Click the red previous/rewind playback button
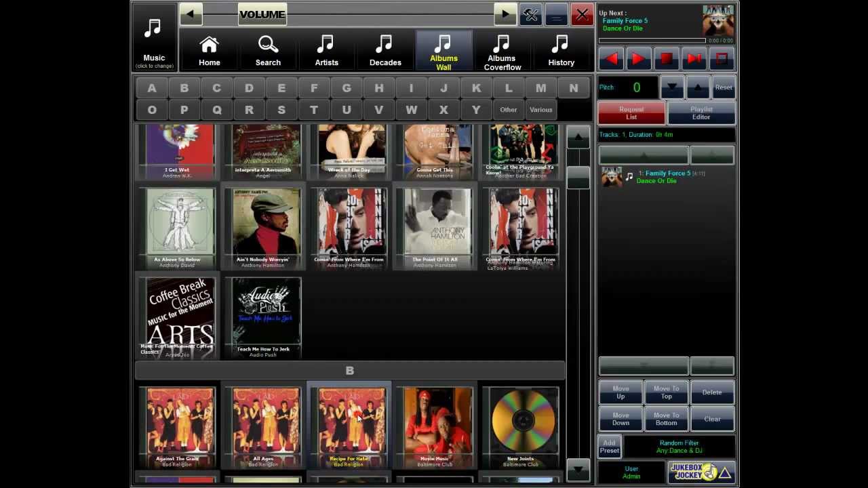 (611, 59)
